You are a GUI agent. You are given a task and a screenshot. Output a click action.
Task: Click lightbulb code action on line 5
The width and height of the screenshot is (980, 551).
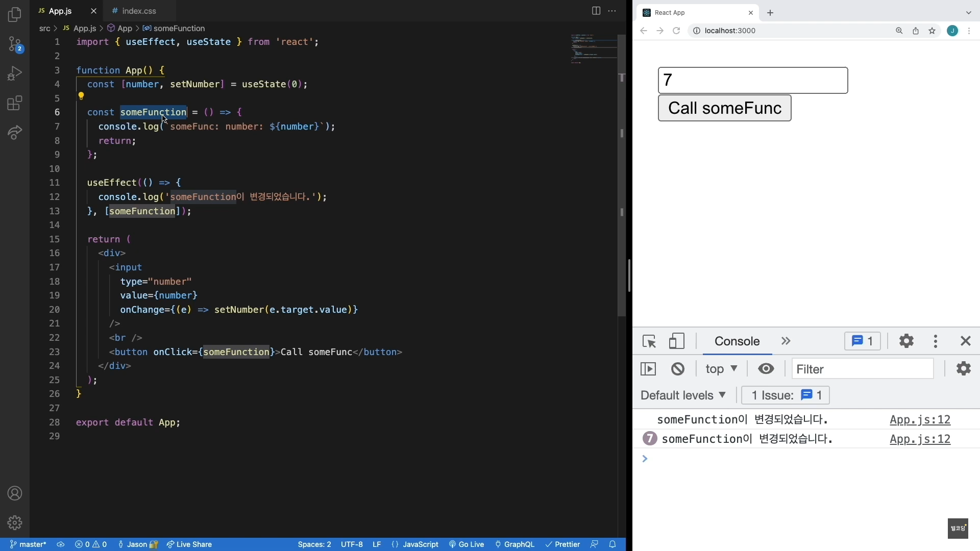81,96
